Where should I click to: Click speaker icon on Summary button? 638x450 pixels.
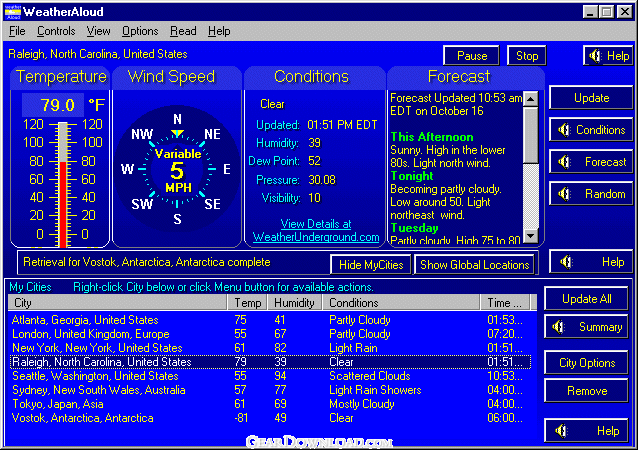[x=559, y=327]
